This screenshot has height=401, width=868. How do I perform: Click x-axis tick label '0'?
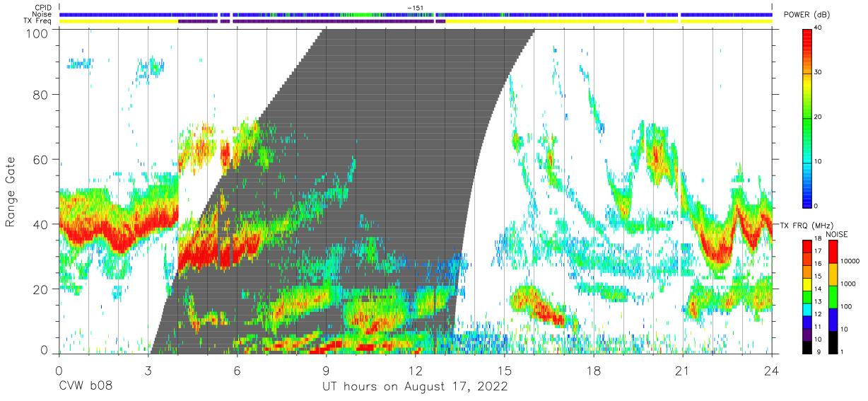tap(59, 370)
